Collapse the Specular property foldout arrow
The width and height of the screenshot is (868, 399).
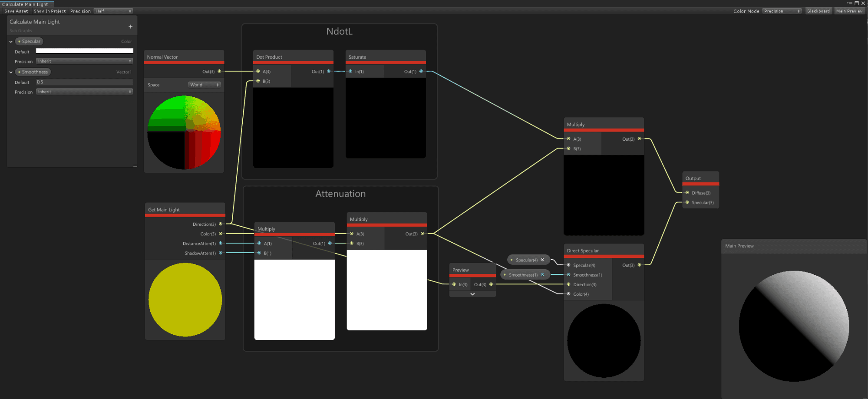11,42
